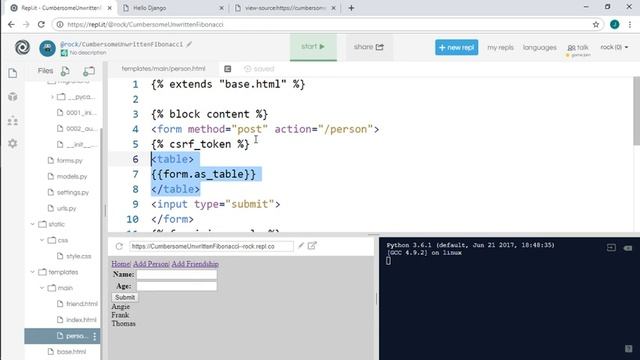640x360 pixels.
Task: Open a new browser tab
Action: tap(351, 8)
